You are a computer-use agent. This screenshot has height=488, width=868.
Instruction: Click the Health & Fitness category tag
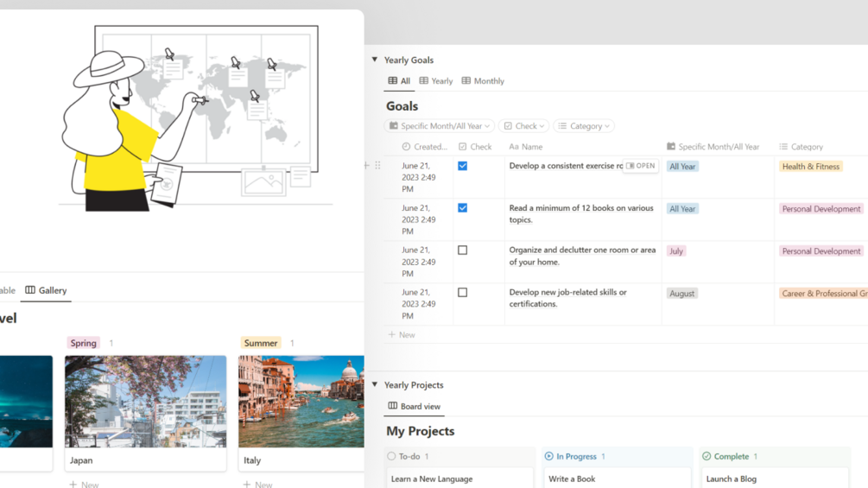point(810,167)
